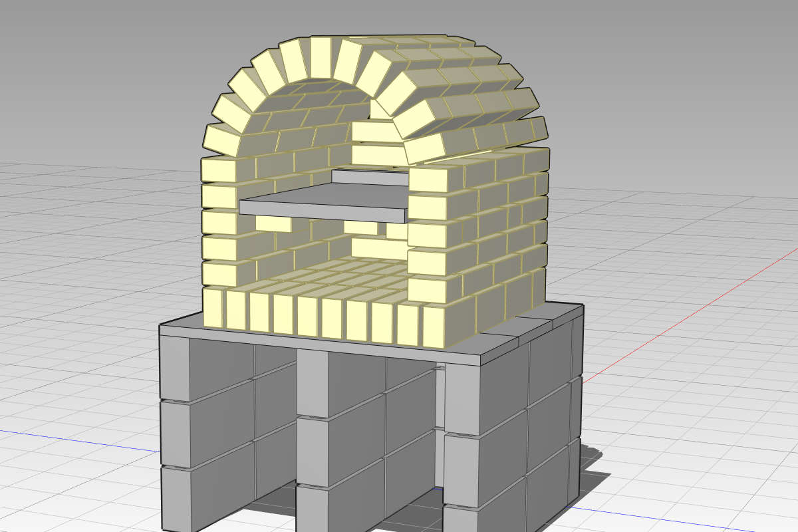Select the top center keystone brick of the front arch
This screenshot has height=532, width=798.
pos(321,57)
